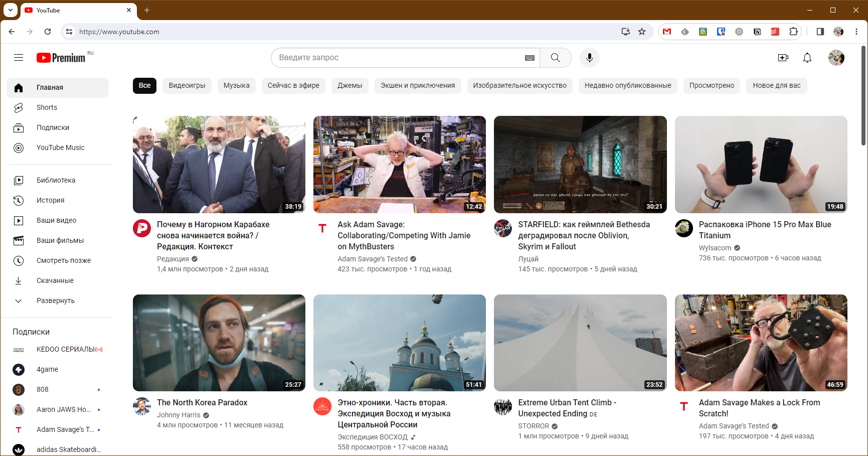Open the STORROR channel avatar
This screenshot has height=456, width=868.
503,406
